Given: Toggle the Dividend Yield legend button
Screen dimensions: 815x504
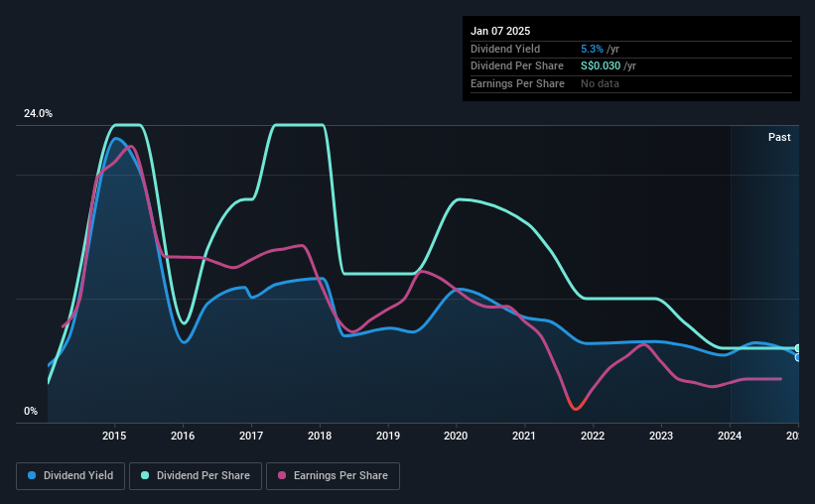Looking at the screenshot, I should [70, 476].
